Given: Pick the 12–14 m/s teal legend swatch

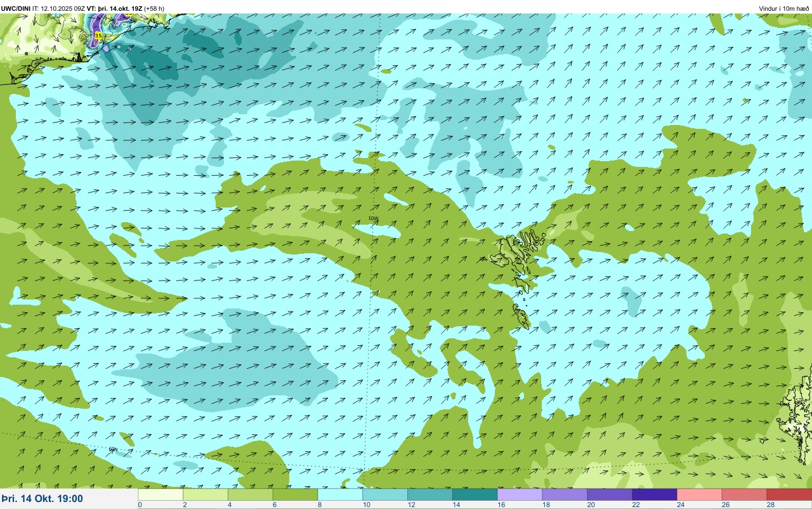Looking at the screenshot, I should pyautogui.click(x=430, y=494).
